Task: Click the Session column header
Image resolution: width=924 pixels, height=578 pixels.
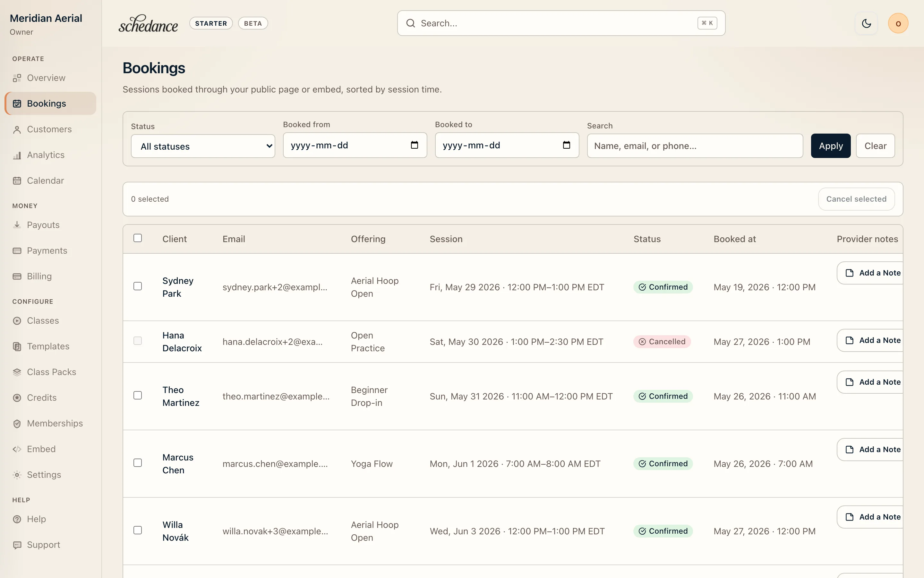Action: click(446, 239)
